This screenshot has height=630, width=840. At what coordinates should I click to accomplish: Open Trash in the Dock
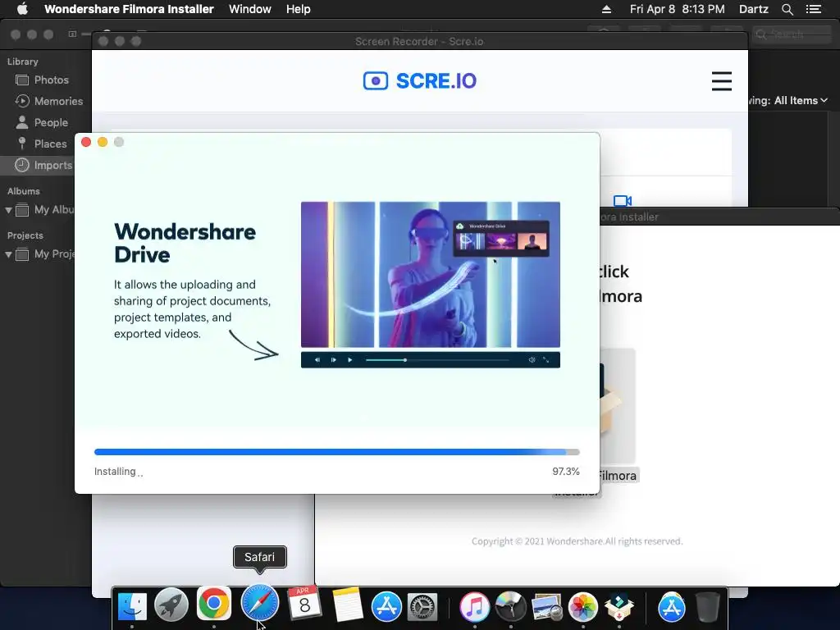coord(708,607)
